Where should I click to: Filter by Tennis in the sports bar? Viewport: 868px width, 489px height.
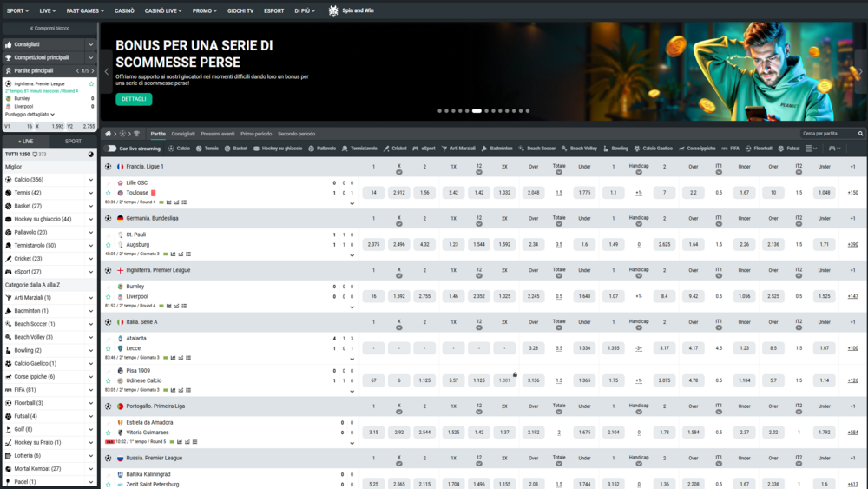[207, 149]
